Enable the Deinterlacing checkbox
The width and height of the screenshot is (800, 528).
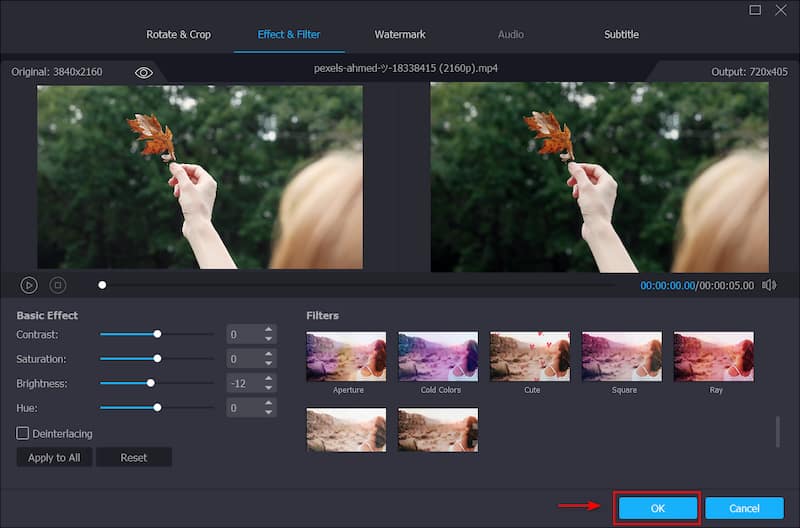pyautogui.click(x=23, y=433)
